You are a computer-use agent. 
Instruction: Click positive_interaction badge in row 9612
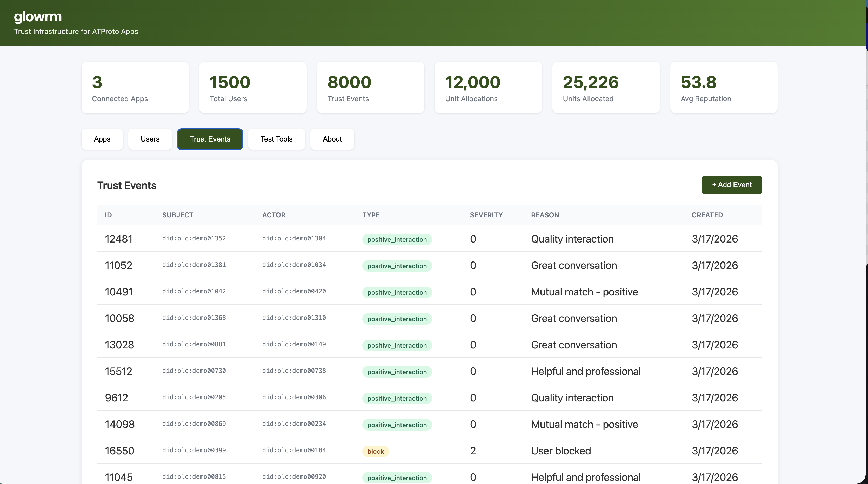click(x=397, y=399)
